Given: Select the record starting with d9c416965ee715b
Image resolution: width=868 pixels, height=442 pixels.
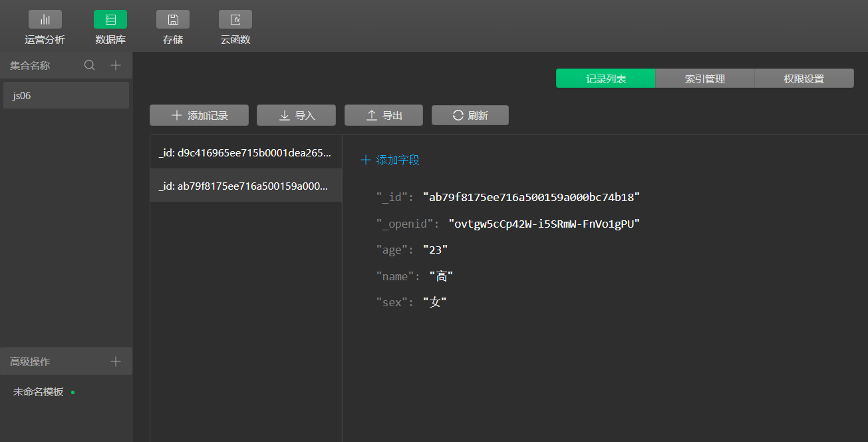Looking at the screenshot, I should coord(246,152).
